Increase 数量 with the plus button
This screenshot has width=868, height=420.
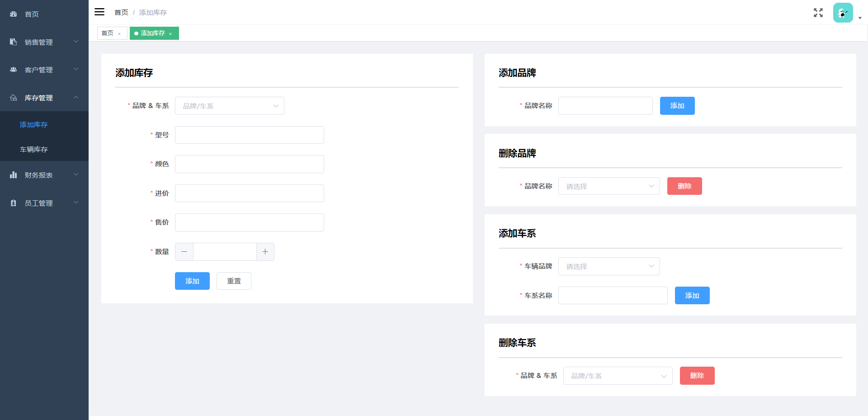click(x=265, y=252)
